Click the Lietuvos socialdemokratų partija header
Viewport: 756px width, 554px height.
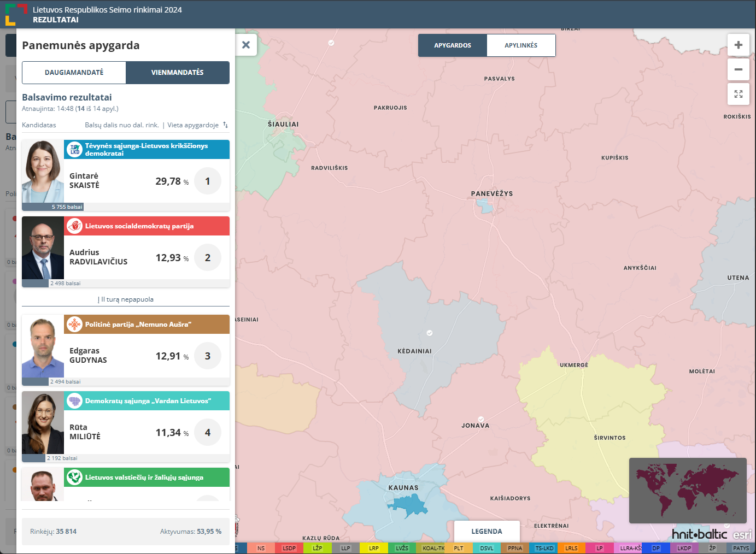(146, 226)
